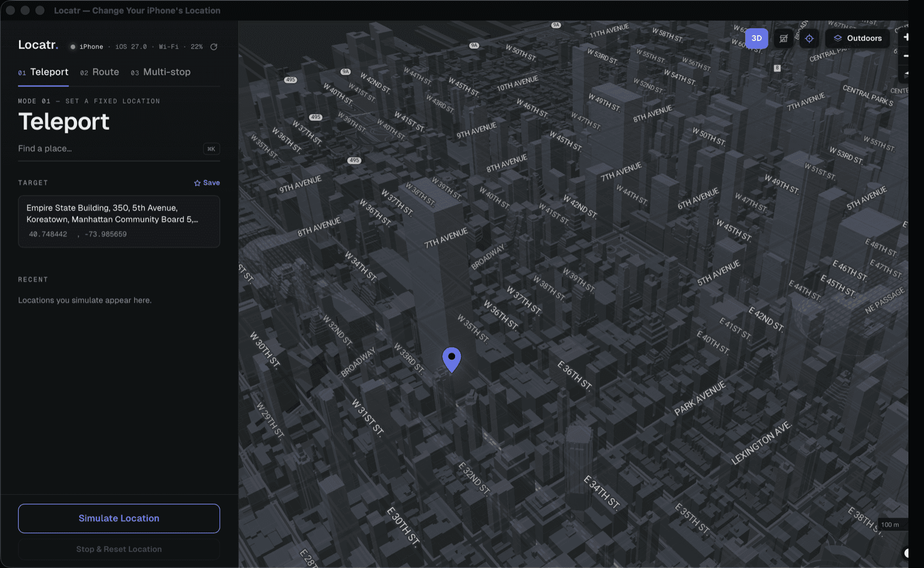Refresh the connected iPhone device status
This screenshot has height=568, width=924.
(x=214, y=47)
